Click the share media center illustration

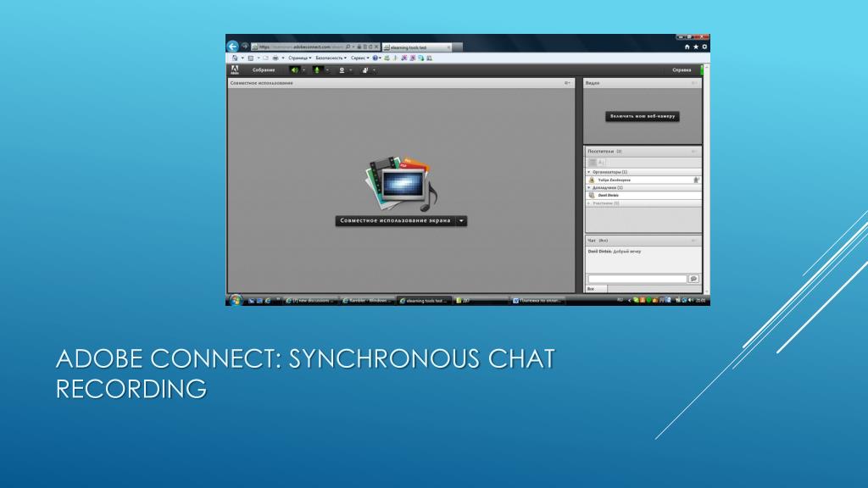point(401,184)
